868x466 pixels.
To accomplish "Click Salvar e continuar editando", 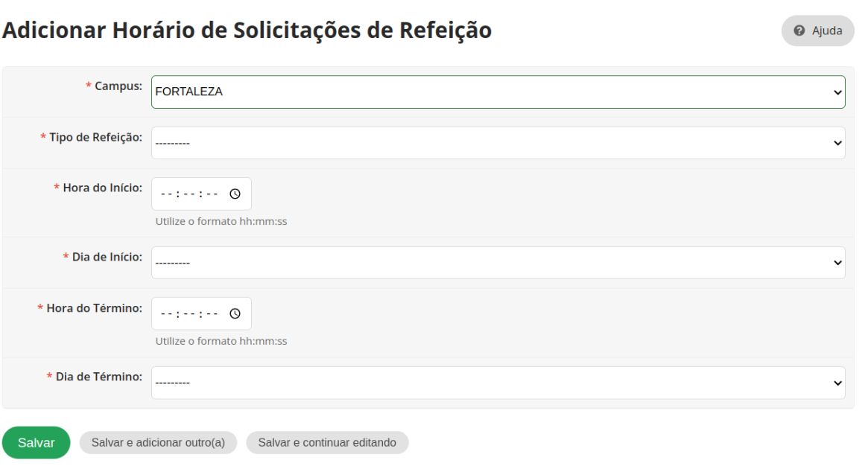I will coord(327,443).
